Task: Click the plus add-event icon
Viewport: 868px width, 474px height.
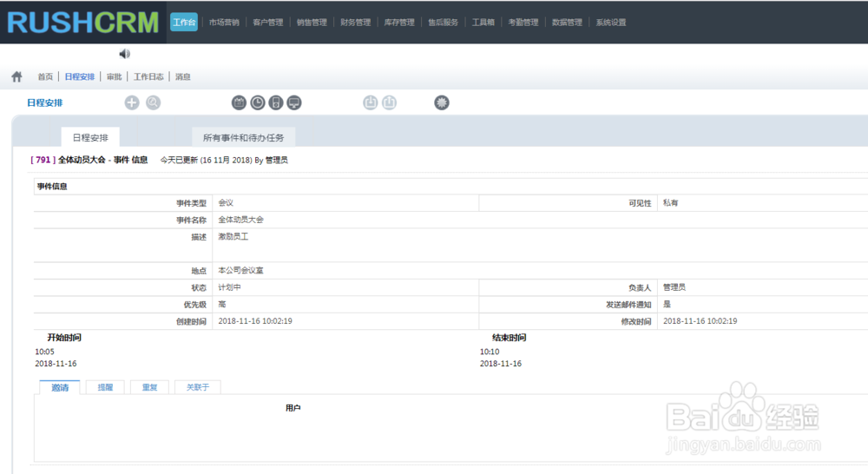Action: point(132,102)
